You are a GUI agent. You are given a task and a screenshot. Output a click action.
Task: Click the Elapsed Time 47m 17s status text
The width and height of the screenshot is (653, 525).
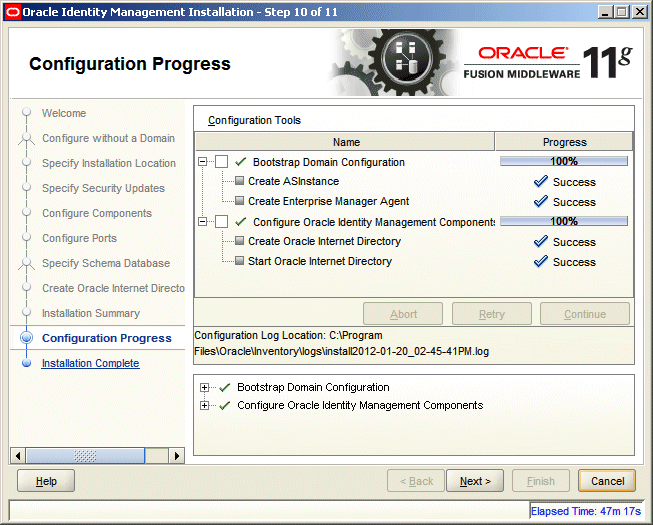pos(586,511)
